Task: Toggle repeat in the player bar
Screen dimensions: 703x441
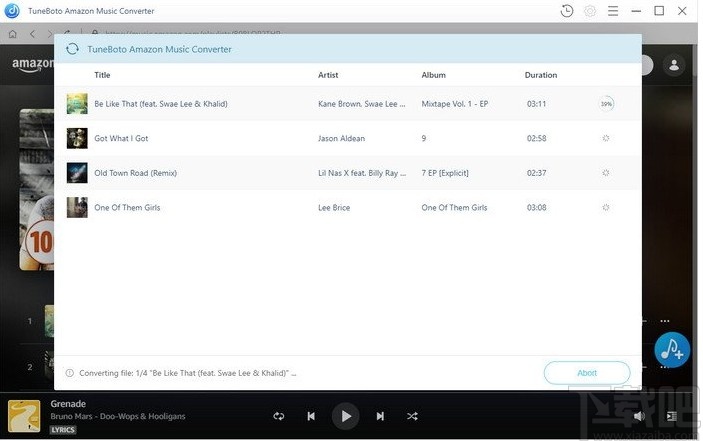Action: (279, 416)
